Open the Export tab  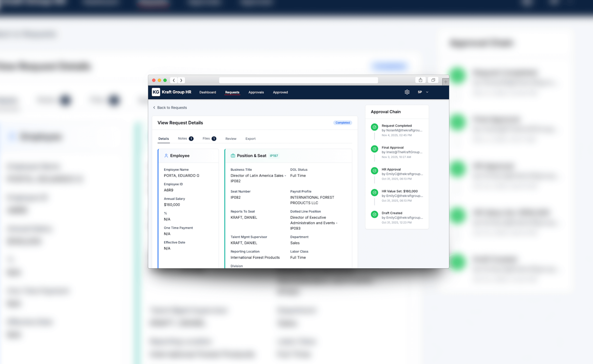[250, 139]
